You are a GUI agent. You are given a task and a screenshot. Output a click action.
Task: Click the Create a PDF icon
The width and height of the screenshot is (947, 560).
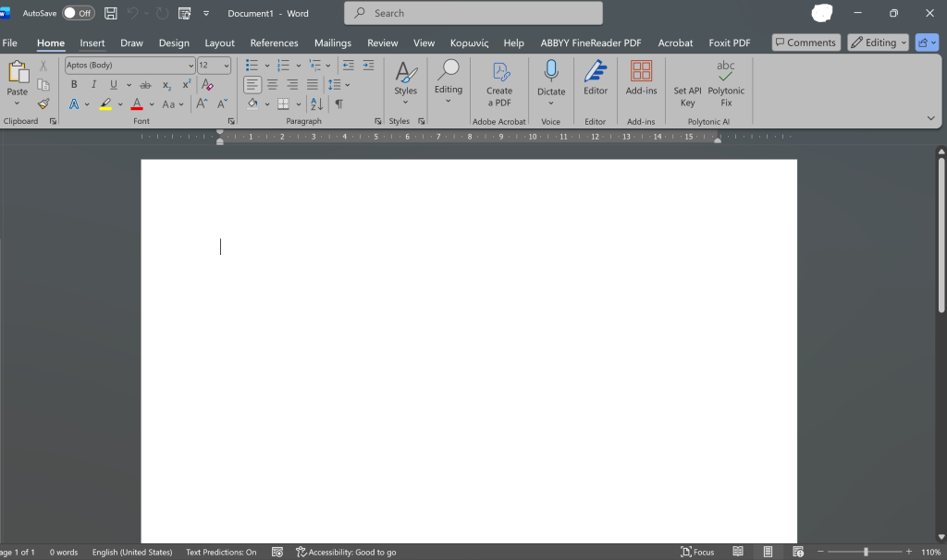(x=499, y=72)
